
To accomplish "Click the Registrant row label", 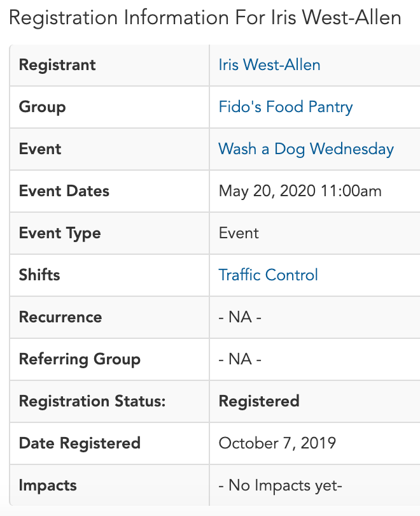I will [57, 65].
